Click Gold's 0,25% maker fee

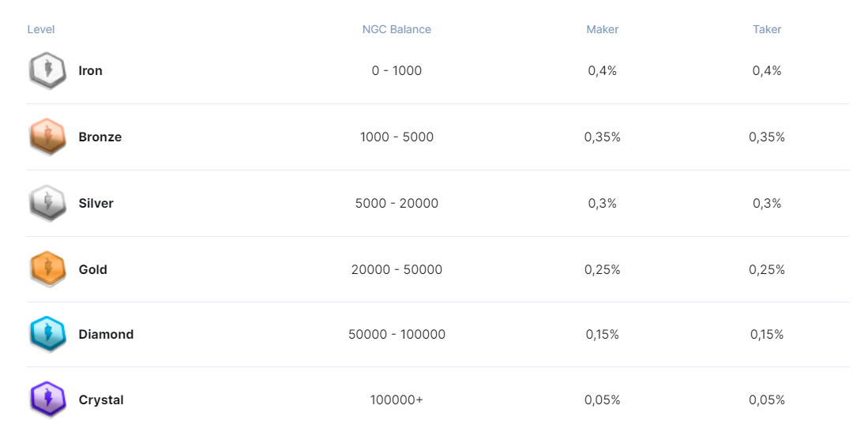(x=602, y=270)
